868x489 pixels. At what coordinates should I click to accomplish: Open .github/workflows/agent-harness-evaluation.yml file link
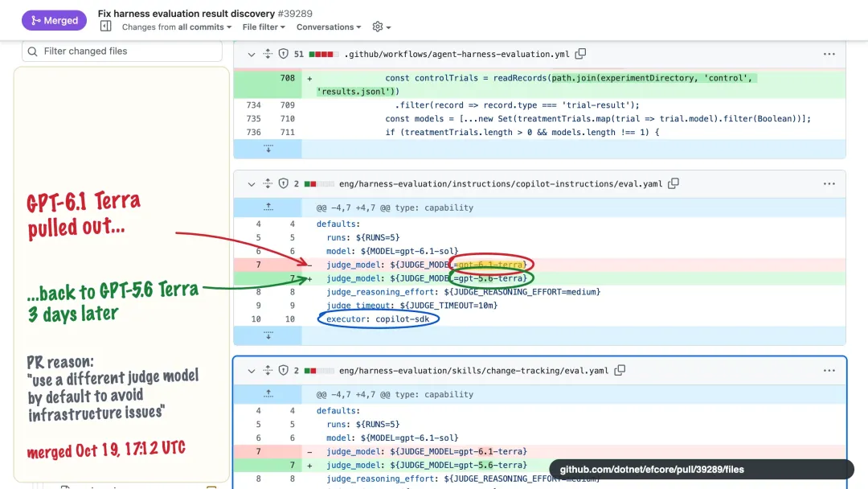point(457,54)
